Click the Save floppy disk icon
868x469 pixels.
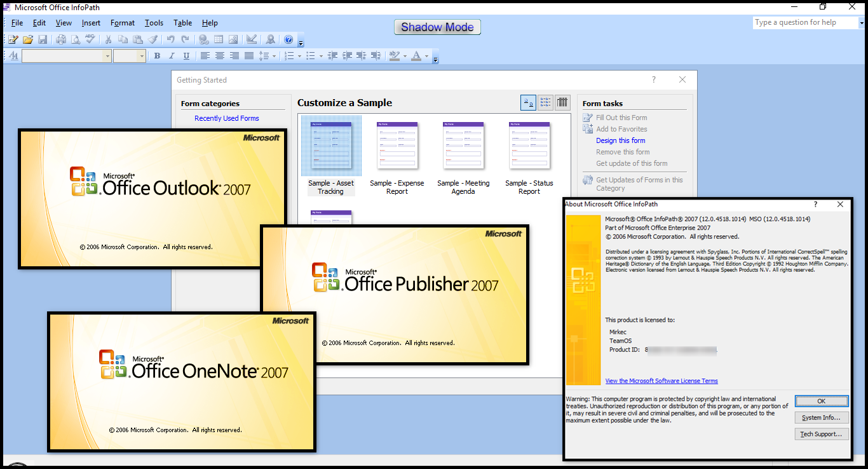(x=43, y=39)
